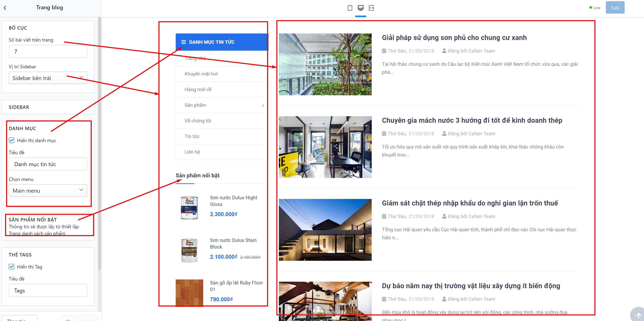
Task: Select the desktop preview icon
Action: point(361,8)
